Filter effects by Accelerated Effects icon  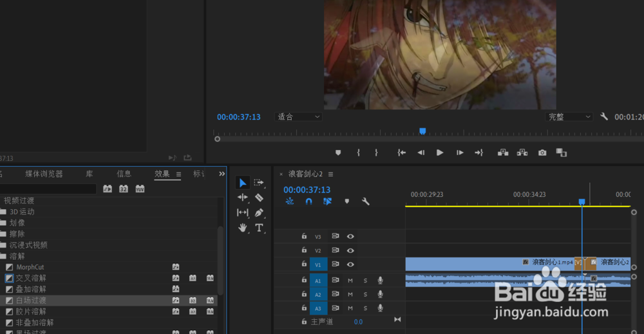(108, 189)
